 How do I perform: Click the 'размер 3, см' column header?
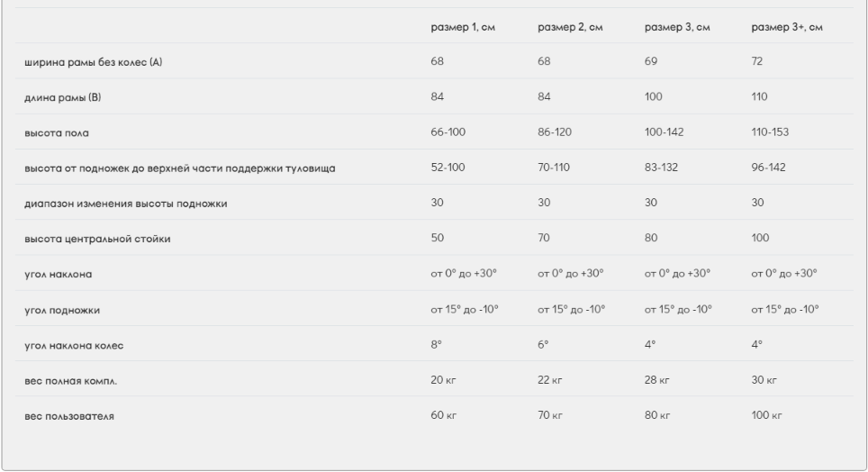click(676, 26)
